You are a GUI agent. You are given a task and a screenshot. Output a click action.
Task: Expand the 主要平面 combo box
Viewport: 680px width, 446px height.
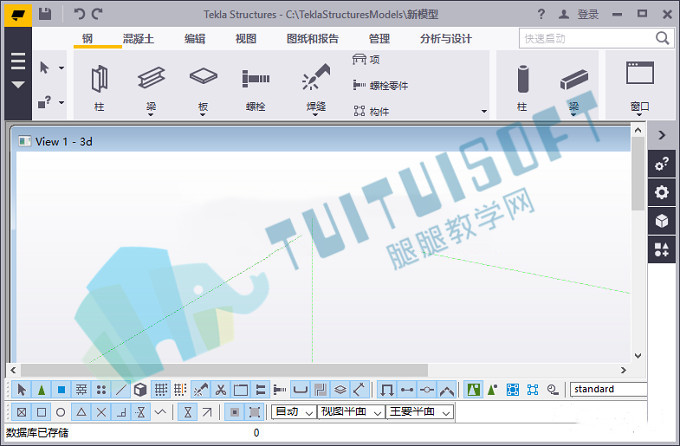coord(420,412)
